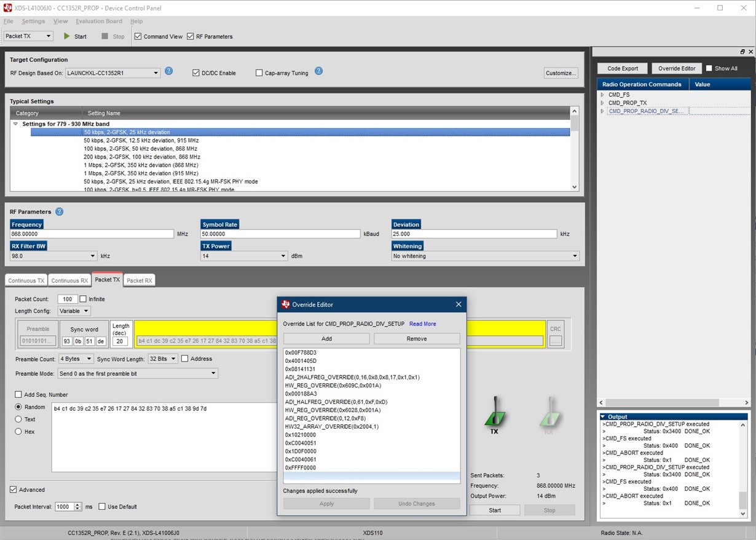Open help icon next to RF Design dropdown

[x=169, y=71]
